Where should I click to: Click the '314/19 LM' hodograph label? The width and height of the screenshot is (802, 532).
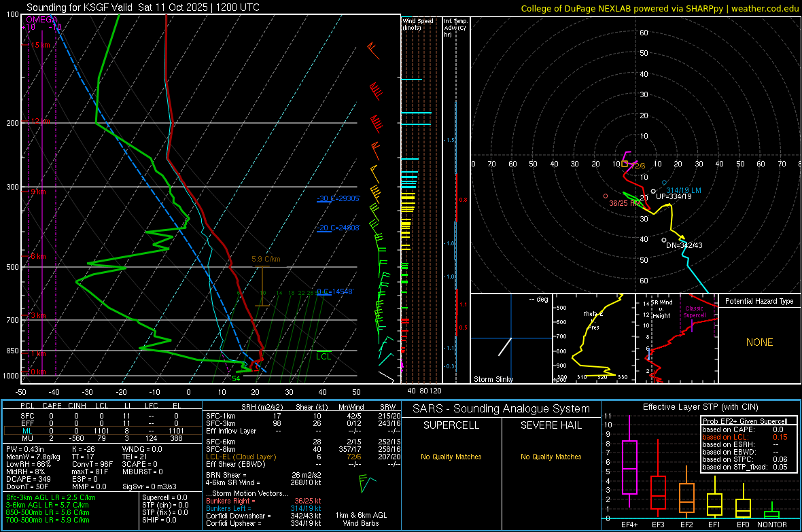[684, 190]
